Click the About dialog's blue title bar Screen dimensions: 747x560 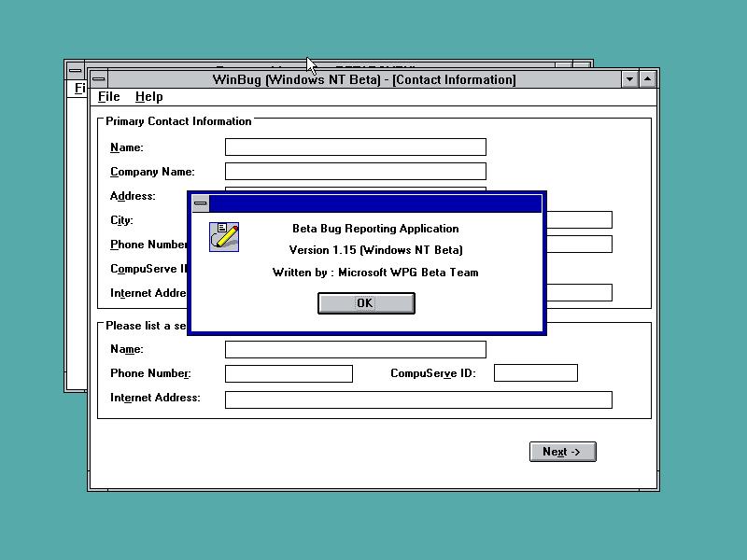click(375, 203)
